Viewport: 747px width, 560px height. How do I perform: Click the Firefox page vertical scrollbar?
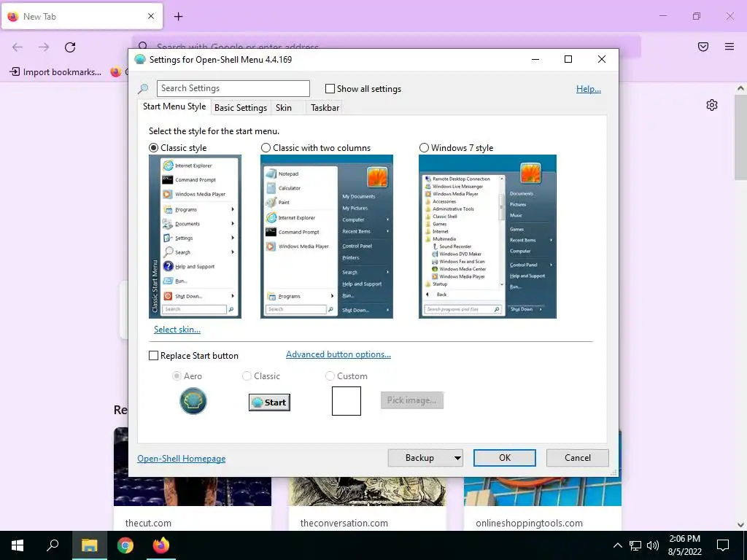pos(740,138)
